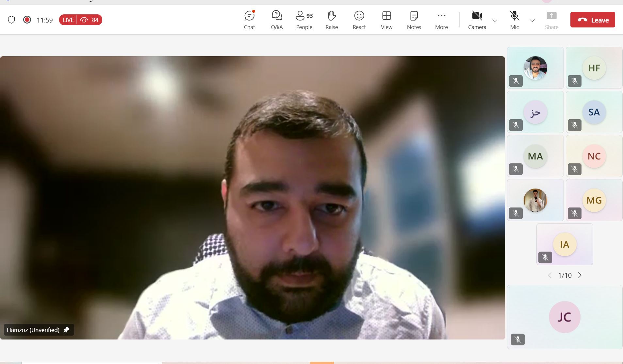Image resolution: width=623 pixels, height=364 pixels.
Task: Unpin the Hamzoz video pin icon
Action: pos(67,330)
